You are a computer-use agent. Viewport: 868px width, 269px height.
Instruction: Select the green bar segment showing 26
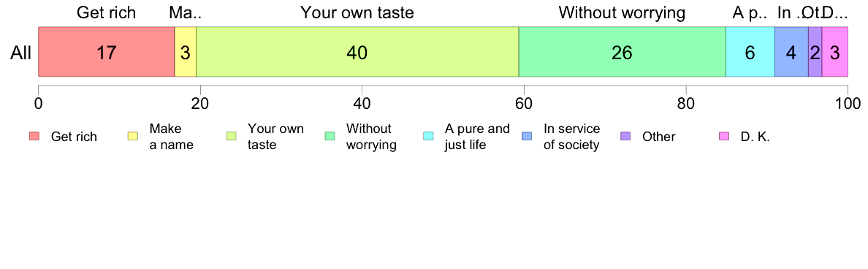623,51
